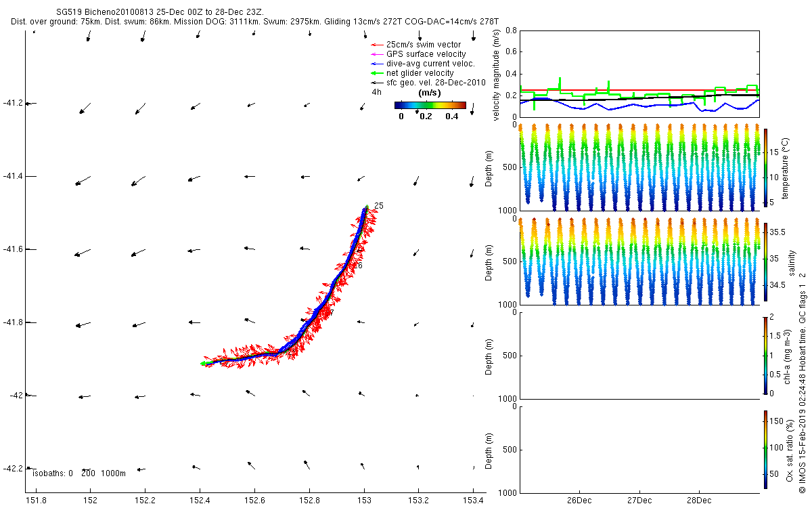The height and width of the screenshot is (508, 812).
Task: Click the '153.2' longitude tick label
Action: [x=419, y=501]
